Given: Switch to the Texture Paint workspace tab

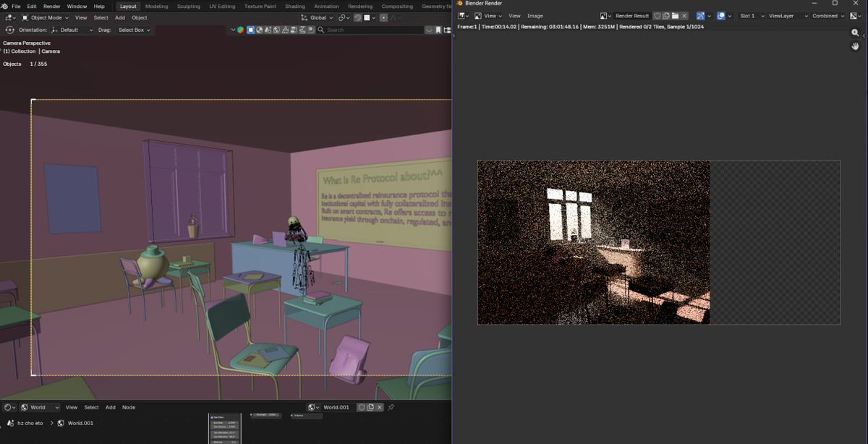Looking at the screenshot, I should [260, 6].
